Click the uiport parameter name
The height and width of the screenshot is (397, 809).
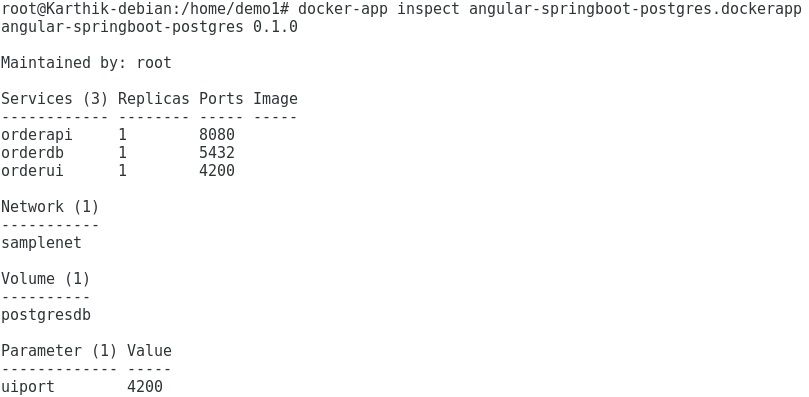point(28,387)
